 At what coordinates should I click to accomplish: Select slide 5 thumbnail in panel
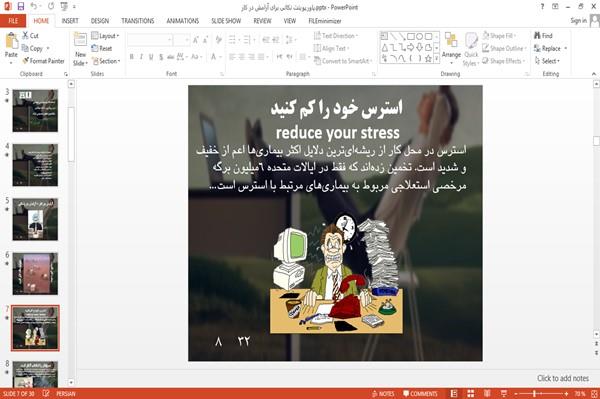point(35,219)
